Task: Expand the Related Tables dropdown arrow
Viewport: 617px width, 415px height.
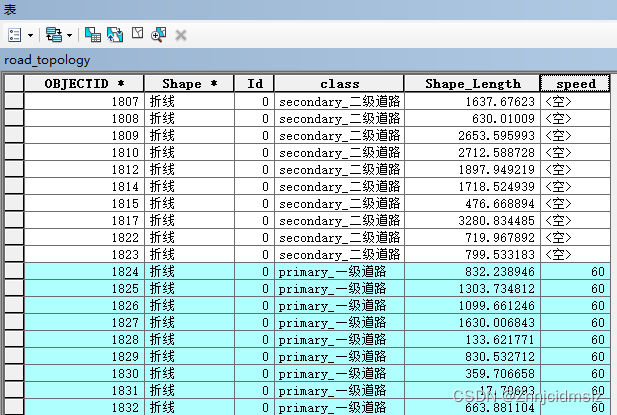Action: point(69,35)
